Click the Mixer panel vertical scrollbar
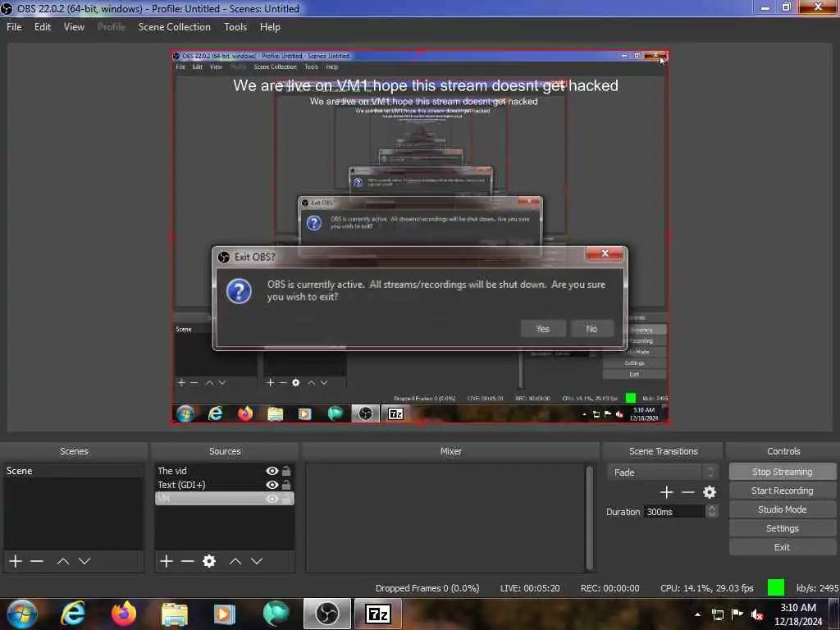Viewport: 840px width, 630px height. coord(589,518)
